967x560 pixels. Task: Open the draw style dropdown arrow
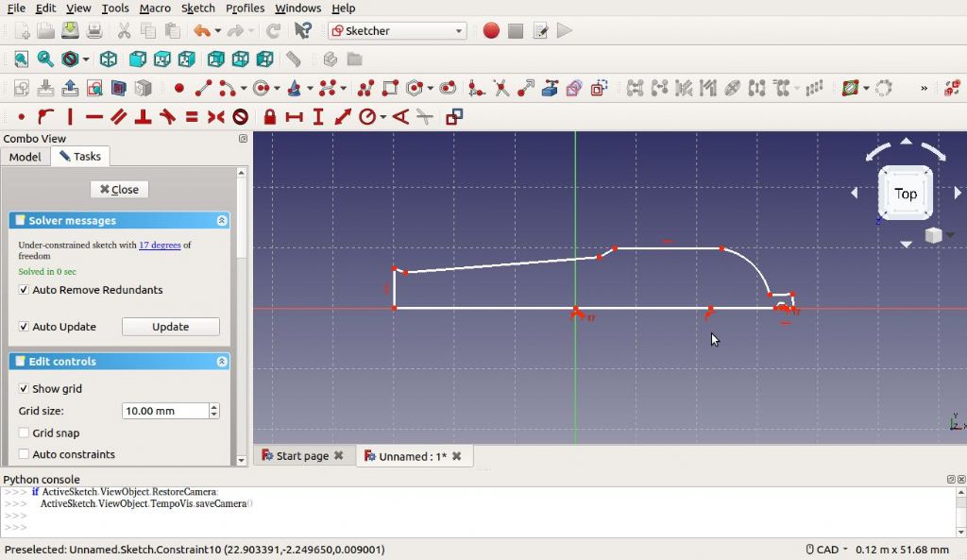tap(86, 59)
